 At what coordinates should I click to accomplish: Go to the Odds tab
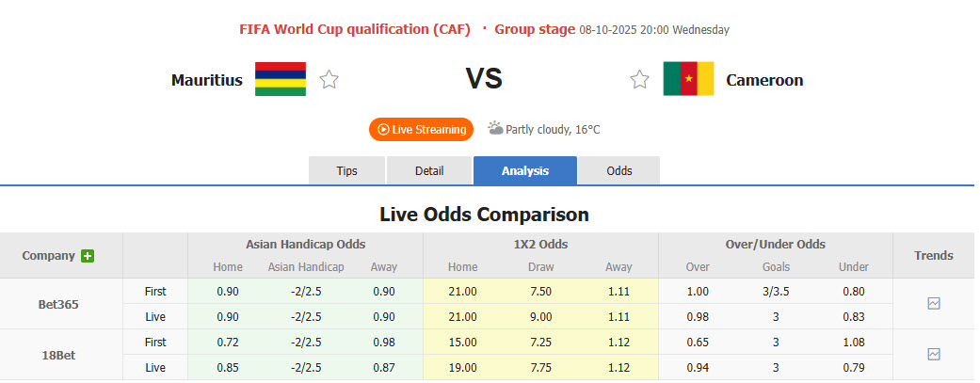(619, 170)
